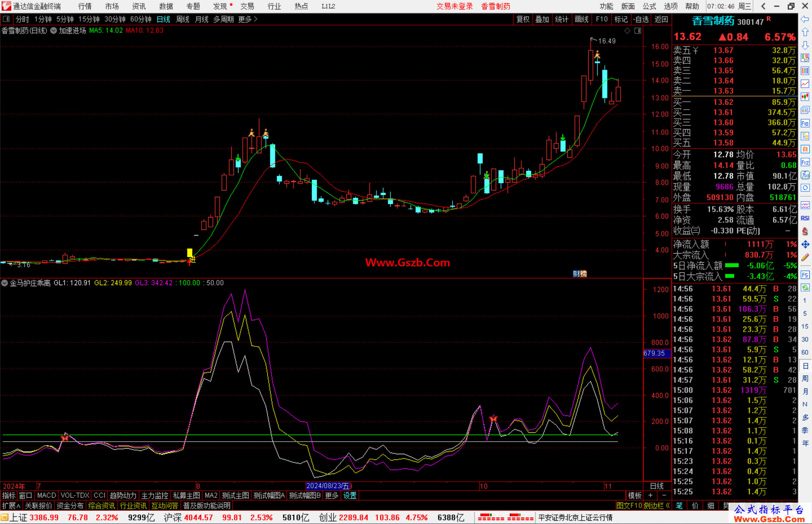Image resolution: width=812 pixels, height=524 pixels.
Task: Click the 叠加 overlay button
Action: 542,19
